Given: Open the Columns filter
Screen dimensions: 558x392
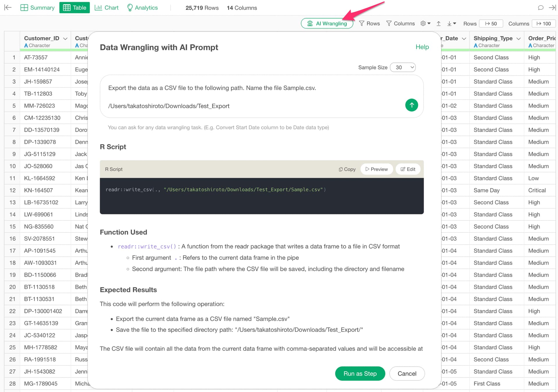Looking at the screenshot, I should pyautogui.click(x=400, y=24).
